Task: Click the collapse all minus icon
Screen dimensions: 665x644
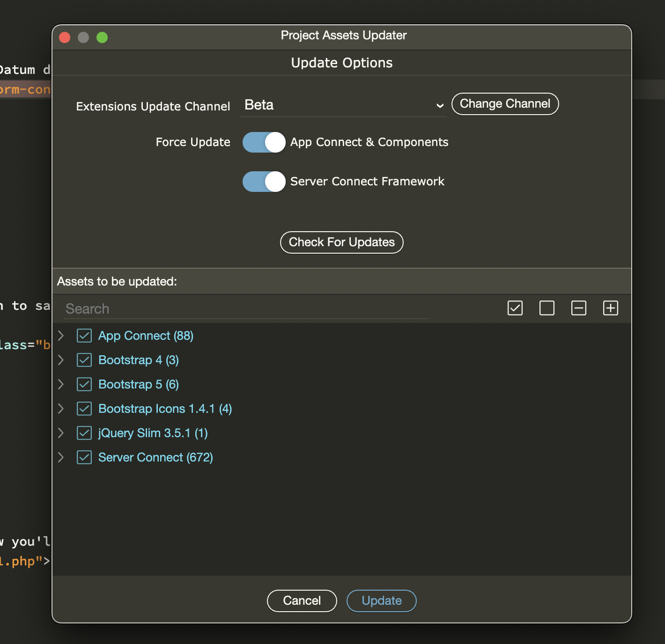Action: 578,308
